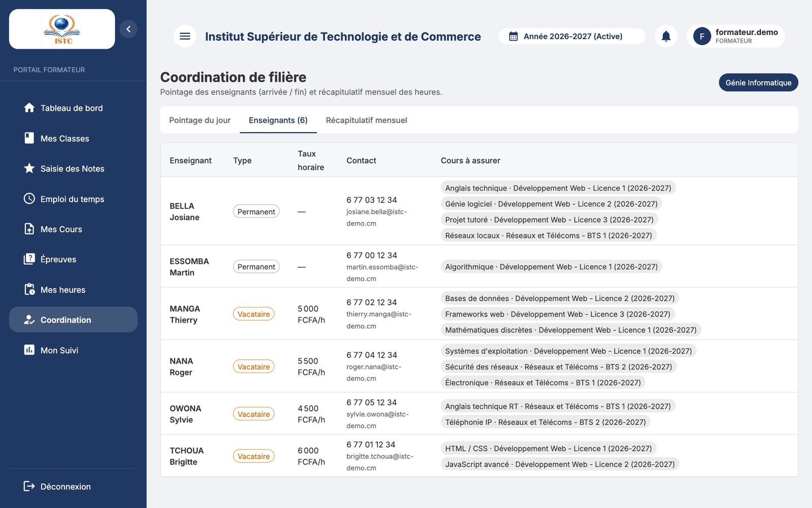Select the Algorithmique course chip
This screenshot has height=508, width=812.
(551, 267)
